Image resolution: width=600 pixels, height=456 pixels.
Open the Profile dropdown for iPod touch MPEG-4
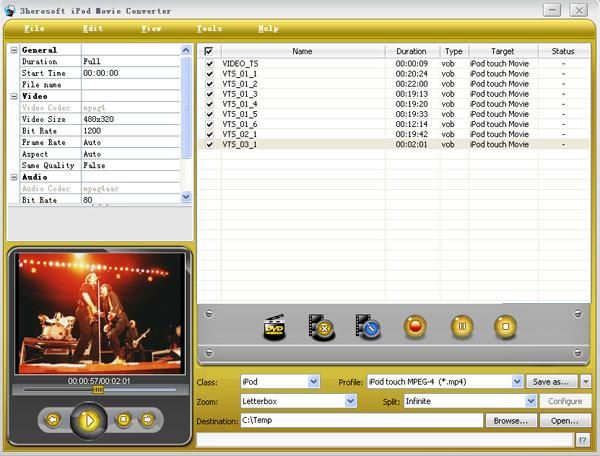pyautogui.click(x=517, y=381)
